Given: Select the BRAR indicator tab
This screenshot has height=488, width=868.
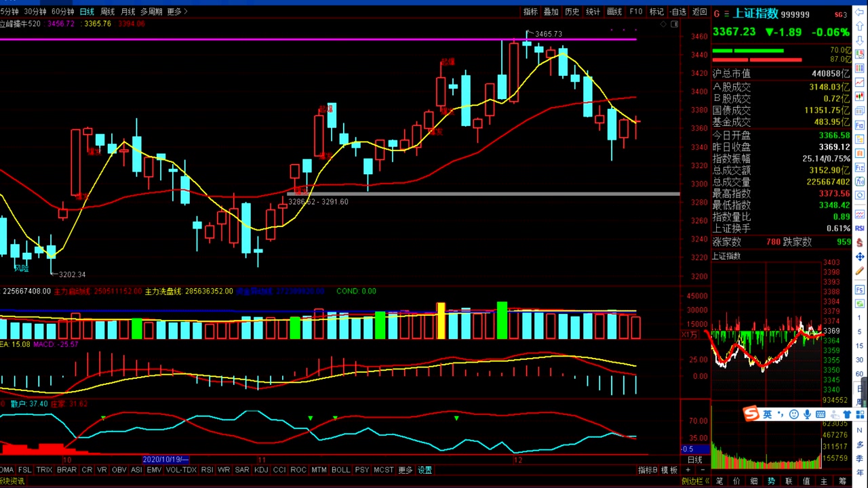Looking at the screenshot, I should coord(66,470).
